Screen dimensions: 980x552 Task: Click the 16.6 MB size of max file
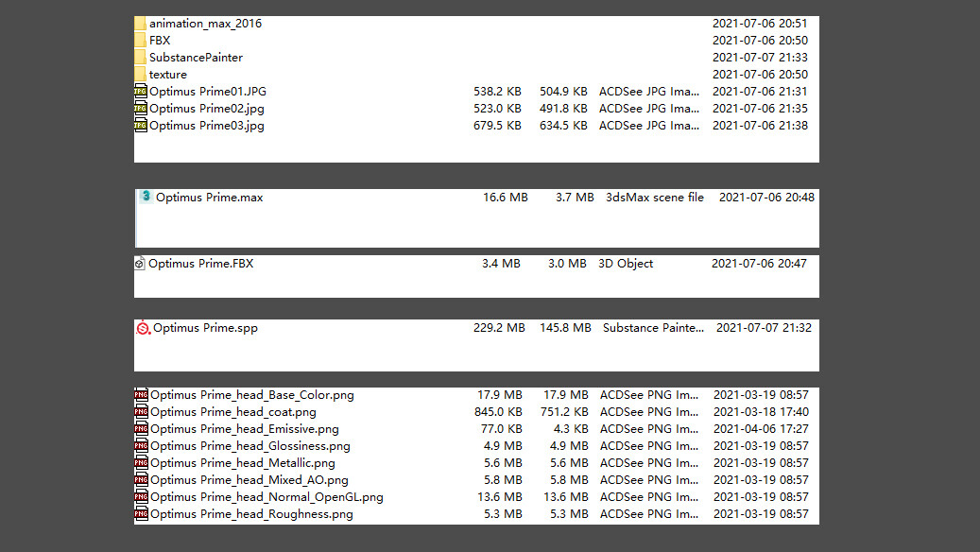tap(506, 197)
